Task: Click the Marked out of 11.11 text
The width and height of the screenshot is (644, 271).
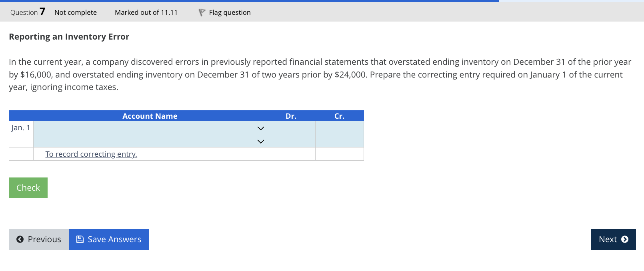Action: 146,12
